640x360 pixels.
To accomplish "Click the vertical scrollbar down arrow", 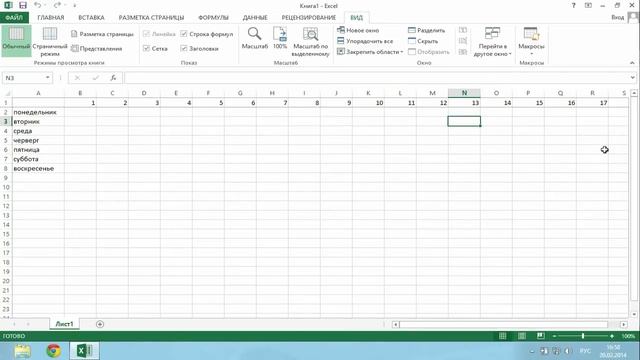I will tap(634, 314).
